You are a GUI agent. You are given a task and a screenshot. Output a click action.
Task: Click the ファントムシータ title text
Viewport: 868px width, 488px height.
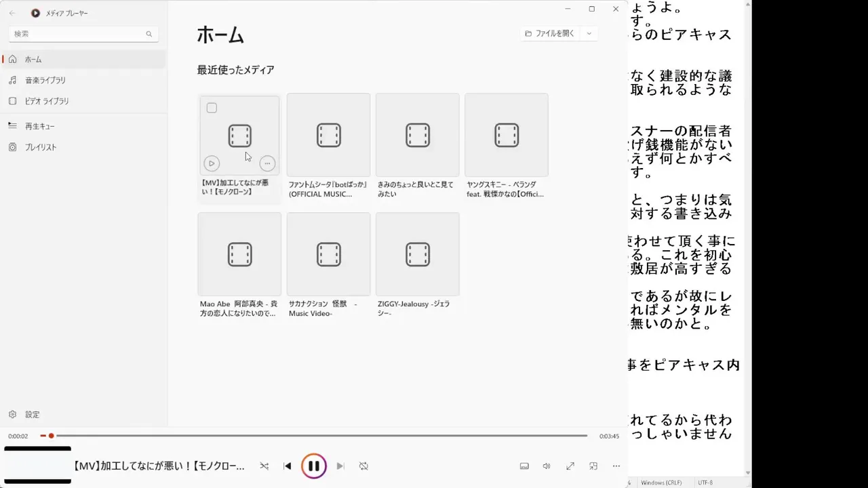click(328, 189)
